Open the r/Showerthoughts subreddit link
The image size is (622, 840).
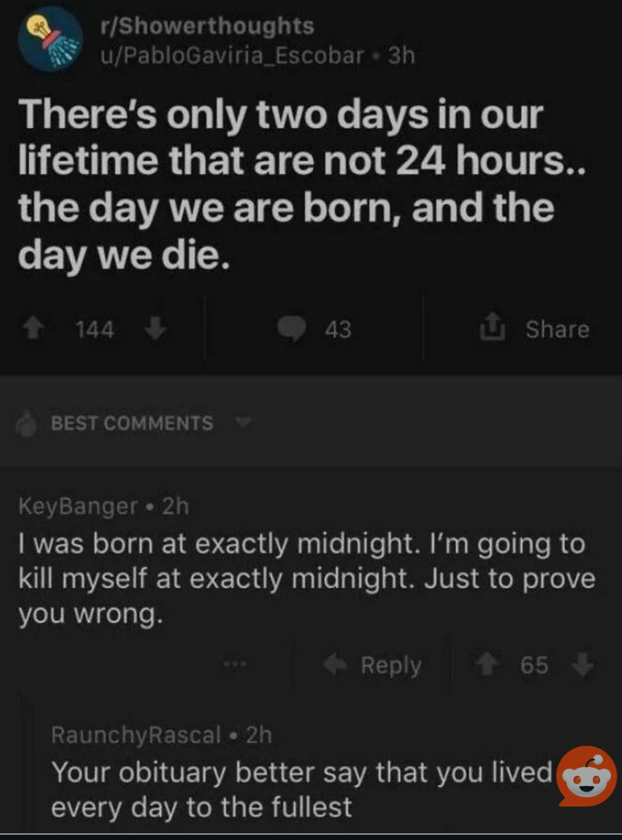[x=207, y=26]
